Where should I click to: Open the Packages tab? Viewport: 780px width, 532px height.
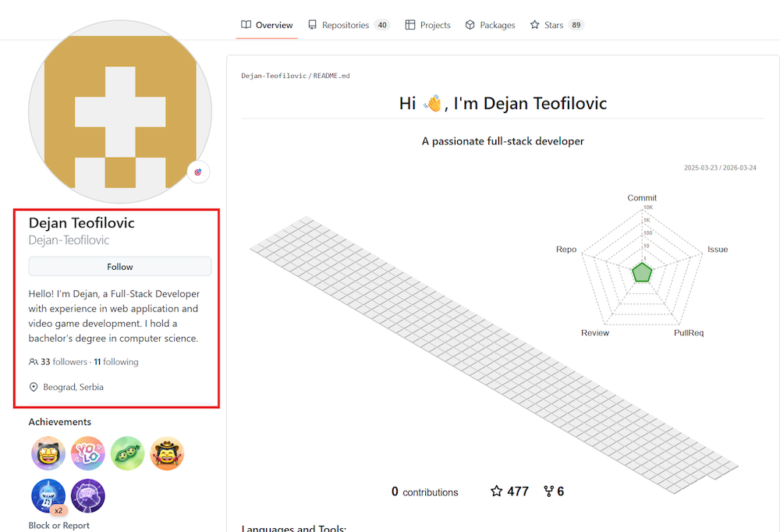490,24
